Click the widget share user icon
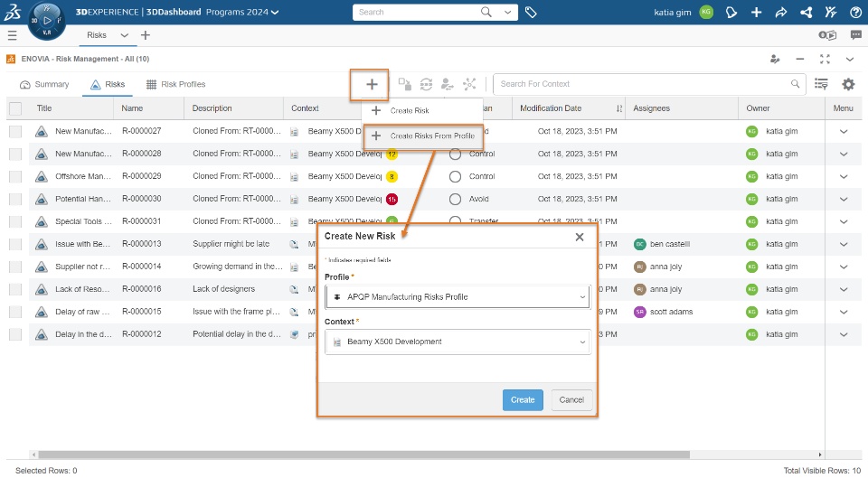The height and width of the screenshot is (487, 868). pos(775,60)
